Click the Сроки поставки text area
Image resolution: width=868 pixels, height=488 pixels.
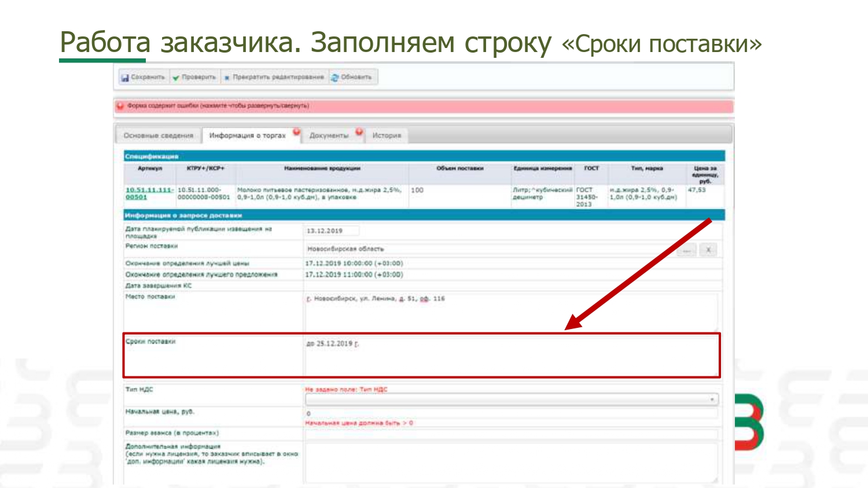coord(510,356)
